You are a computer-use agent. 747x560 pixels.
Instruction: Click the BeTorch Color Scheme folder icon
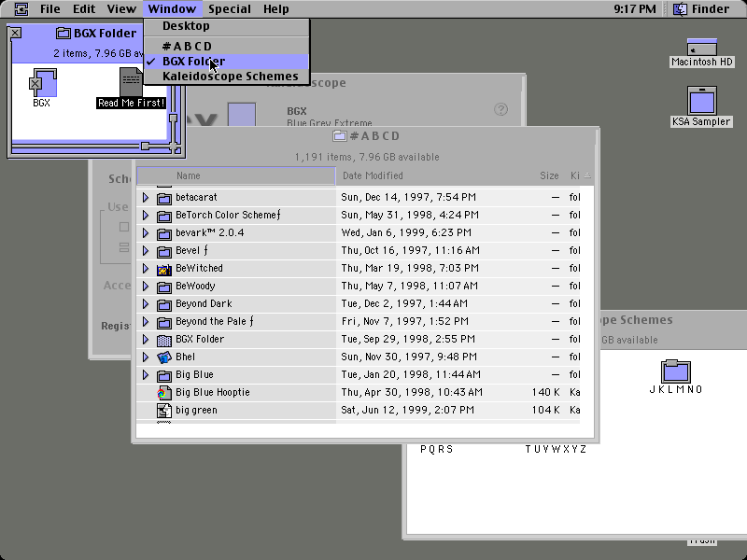tap(164, 216)
